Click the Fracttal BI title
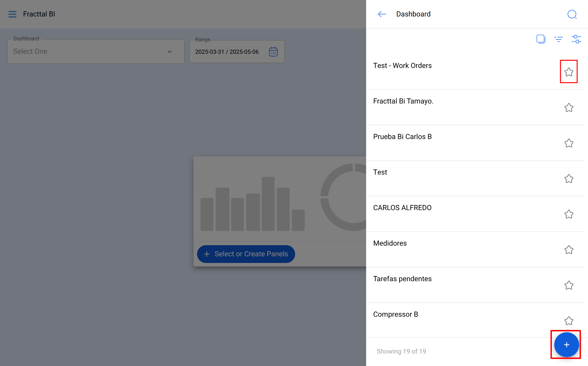 pos(39,14)
